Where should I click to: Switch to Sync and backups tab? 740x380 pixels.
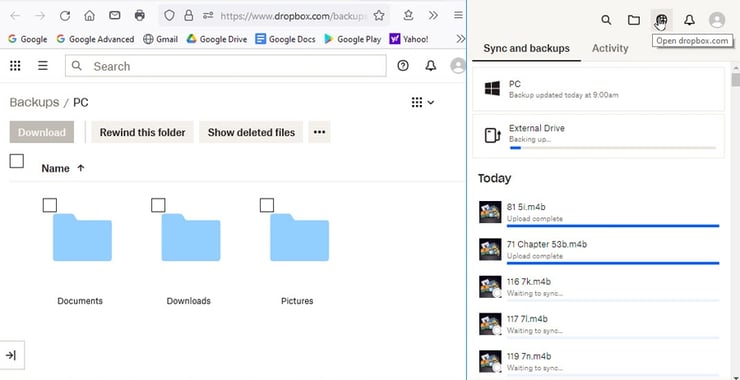coord(526,48)
